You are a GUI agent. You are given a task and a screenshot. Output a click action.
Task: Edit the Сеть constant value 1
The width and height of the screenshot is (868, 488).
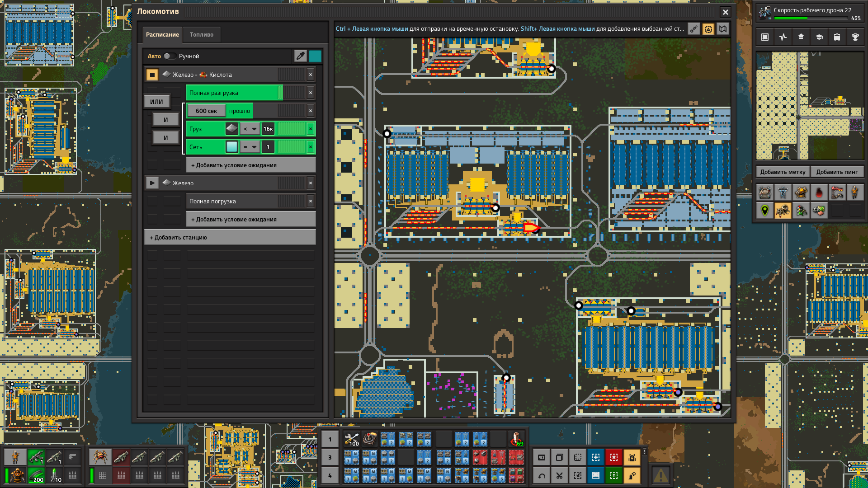point(268,147)
